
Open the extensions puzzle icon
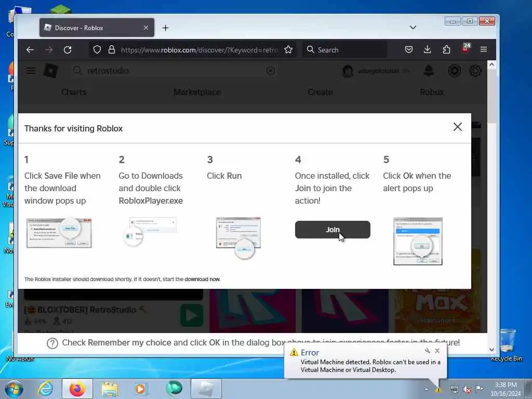coord(446,49)
